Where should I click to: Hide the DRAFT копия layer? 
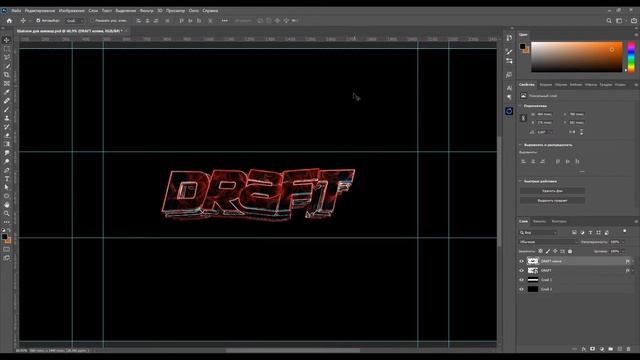[x=521, y=261]
